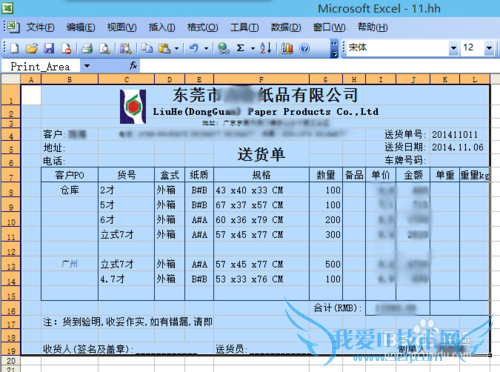Image resolution: width=500 pixels, height=372 pixels.
Task: Click inside the formula bar
Action: (319, 66)
